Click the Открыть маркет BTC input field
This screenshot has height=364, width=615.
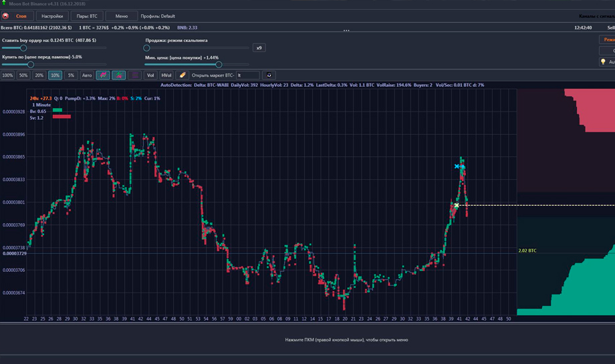(247, 75)
